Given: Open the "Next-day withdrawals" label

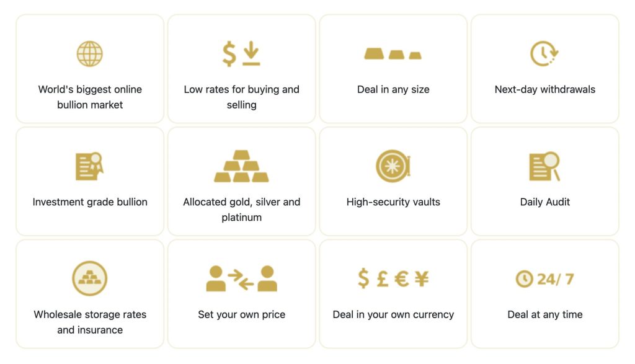Looking at the screenshot, I should click(x=544, y=89).
